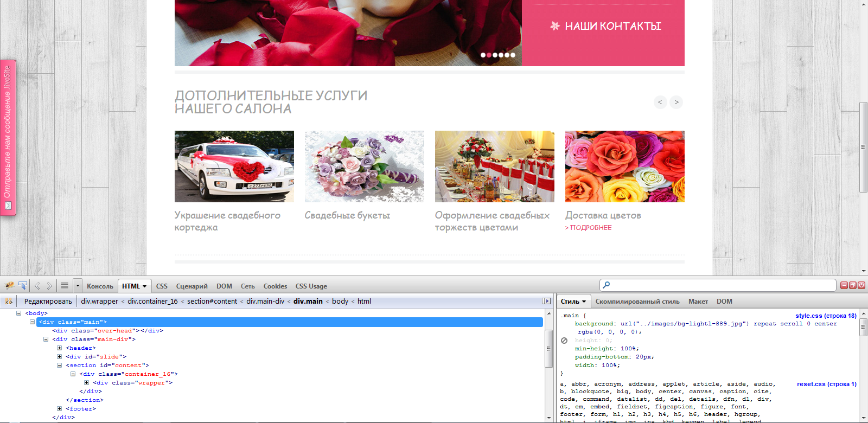
Task: Switch to the CSS panel tab
Action: point(162,286)
